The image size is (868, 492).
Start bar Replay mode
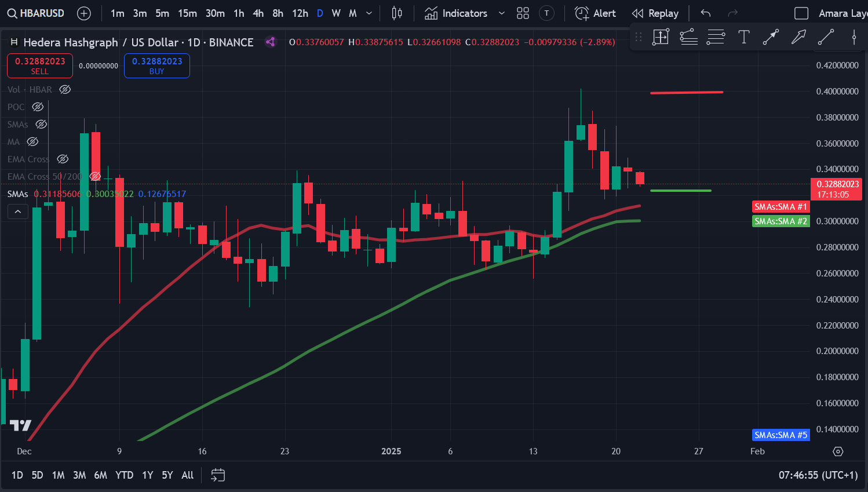pyautogui.click(x=655, y=13)
